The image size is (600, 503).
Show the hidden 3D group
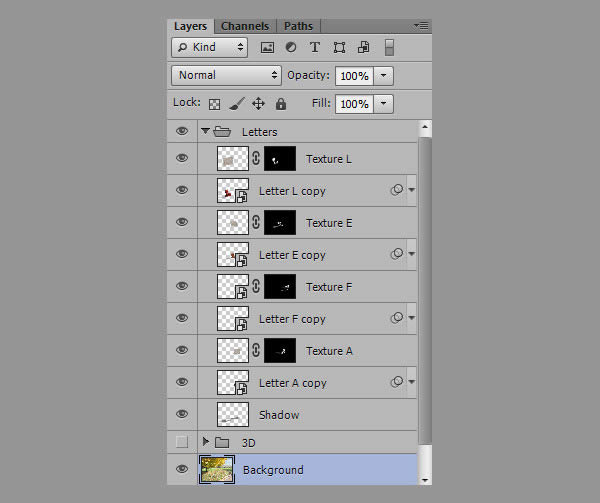pyautogui.click(x=181, y=442)
